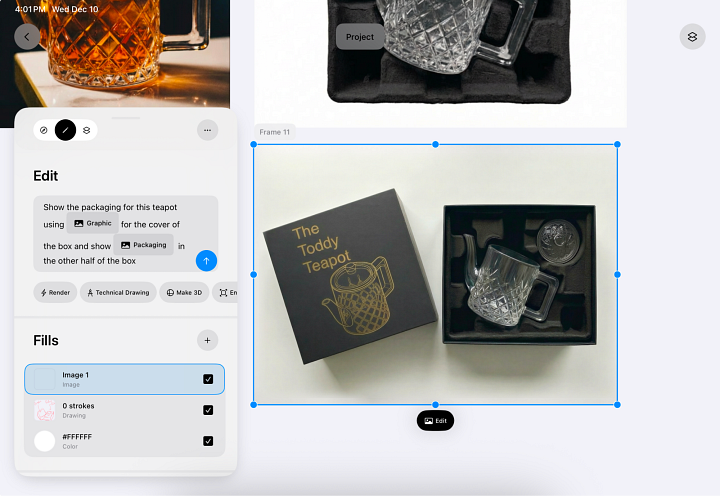Open the more options ellipsis menu

(x=208, y=130)
